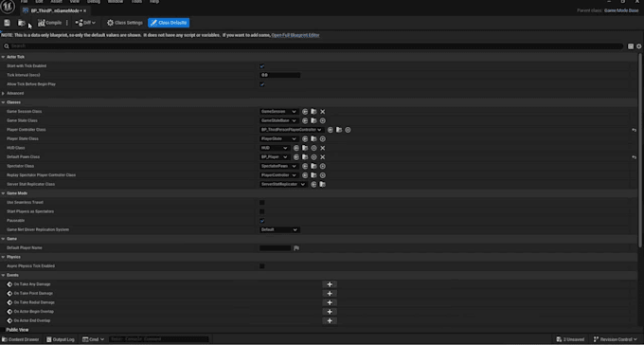Create new blueprint for Player State Class
This screenshot has height=345, width=644.
click(322, 138)
